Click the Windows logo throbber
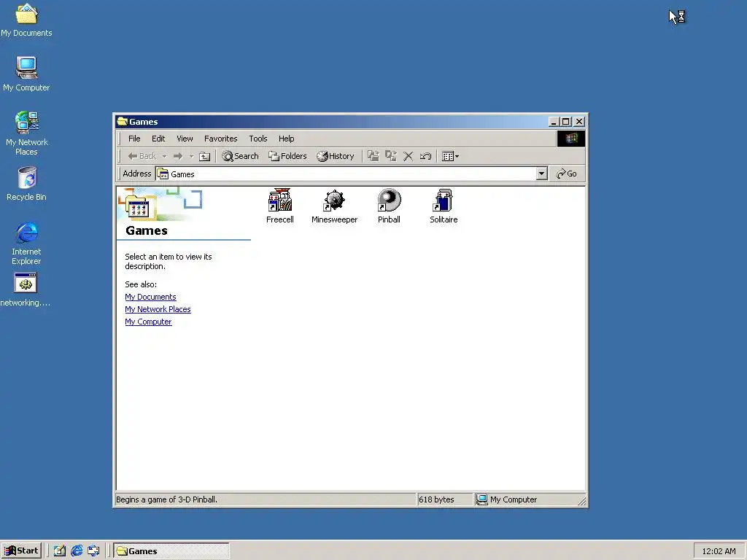 click(x=570, y=139)
